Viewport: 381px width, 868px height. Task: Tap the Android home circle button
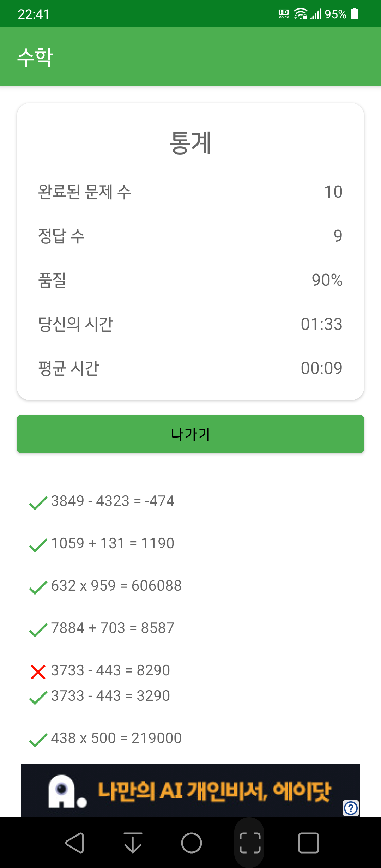(x=192, y=843)
